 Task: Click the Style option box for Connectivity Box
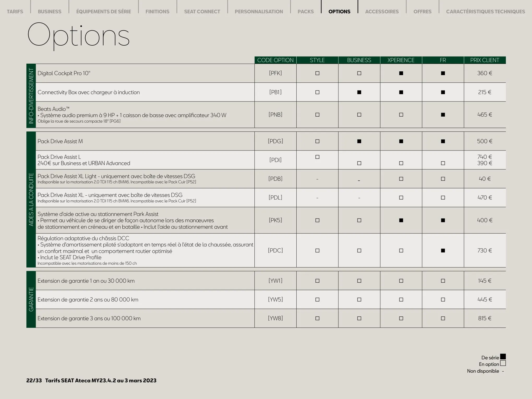pyautogui.click(x=317, y=92)
